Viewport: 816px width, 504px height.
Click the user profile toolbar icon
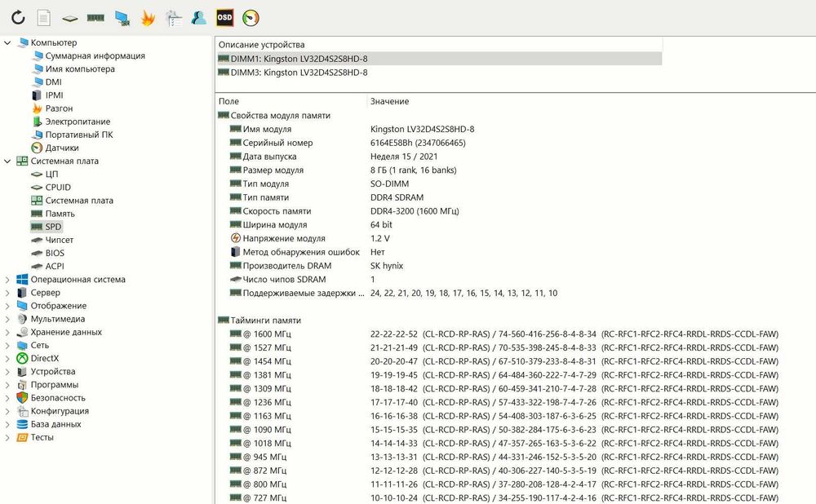(199, 18)
